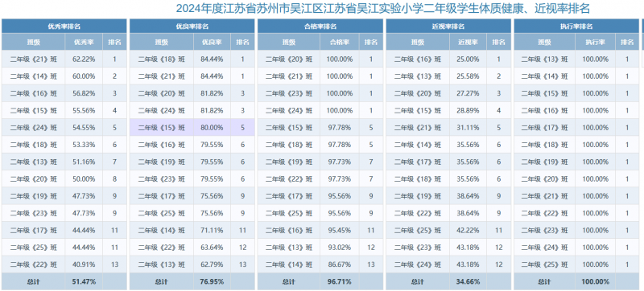Image resolution: width=644 pixels, height=291 pixels.
Task: Click 二年级《17》班 in the 近视率排名 table
Action: pyautogui.click(x=418, y=162)
